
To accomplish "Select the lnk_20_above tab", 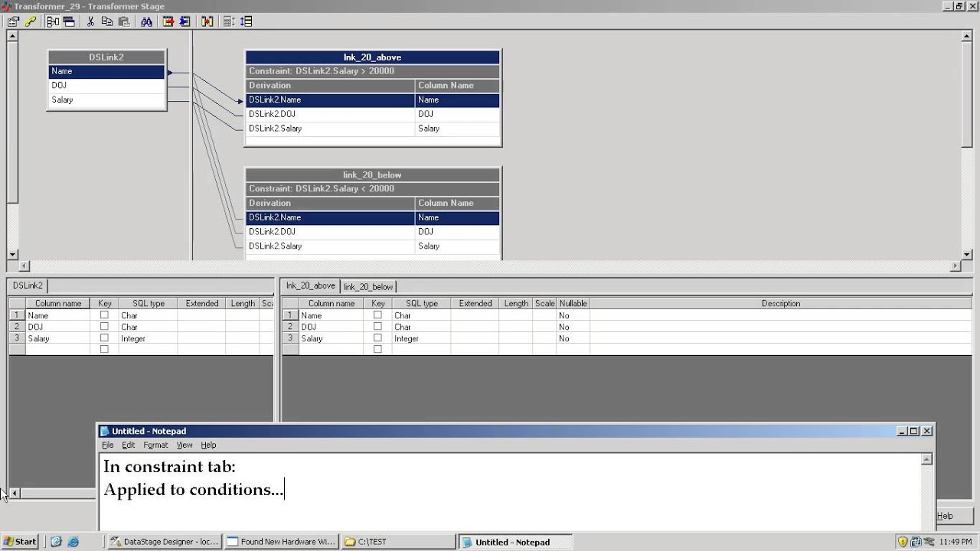I will pyautogui.click(x=311, y=285).
